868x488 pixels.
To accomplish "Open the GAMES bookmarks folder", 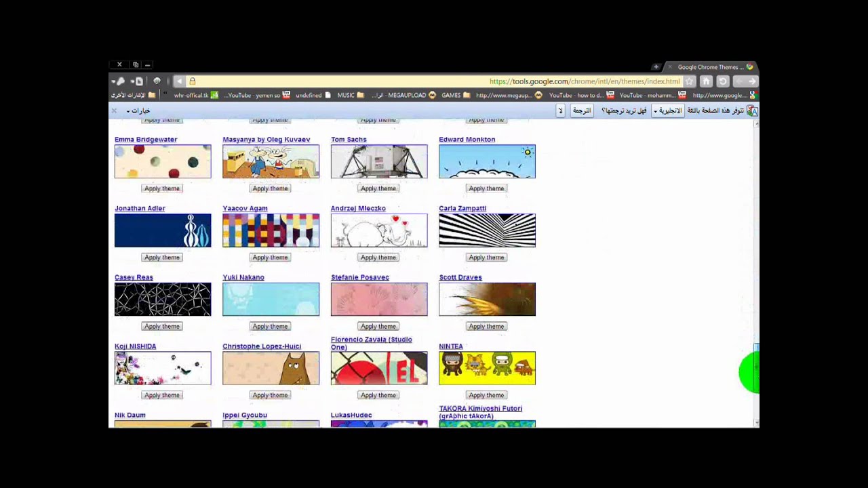I will click(456, 96).
